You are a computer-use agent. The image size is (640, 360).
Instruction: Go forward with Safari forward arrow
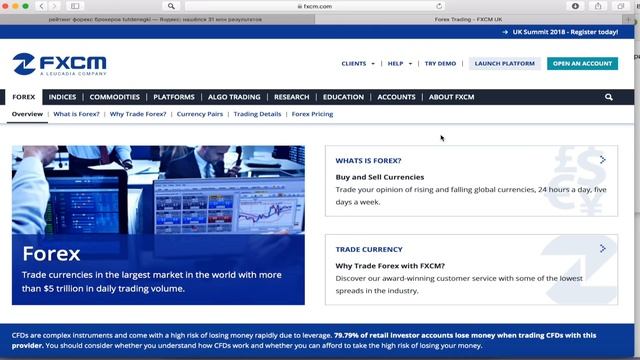[55, 6]
